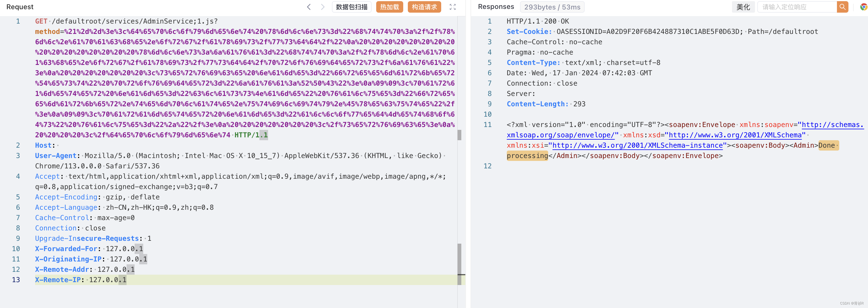Select the highlighted Done processing text
Image resolution: width=868 pixels, height=308 pixels.
pyautogui.click(x=527, y=155)
